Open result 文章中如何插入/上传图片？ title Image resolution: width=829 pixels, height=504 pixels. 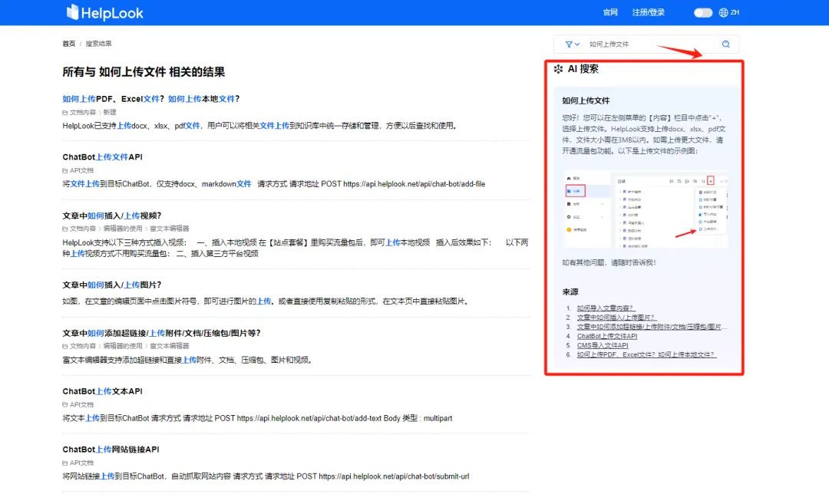[111, 285]
